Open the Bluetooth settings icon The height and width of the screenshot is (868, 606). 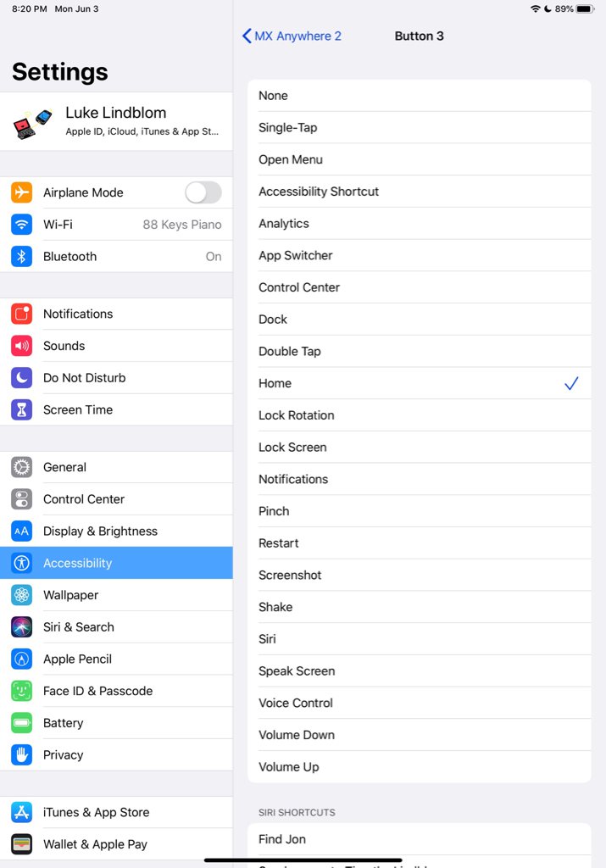click(x=21, y=256)
